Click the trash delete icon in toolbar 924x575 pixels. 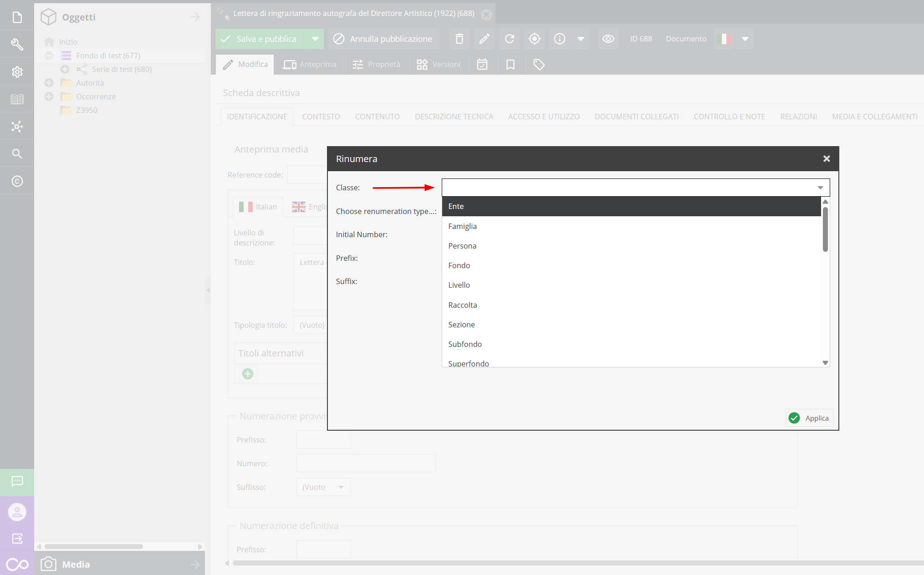coord(459,39)
